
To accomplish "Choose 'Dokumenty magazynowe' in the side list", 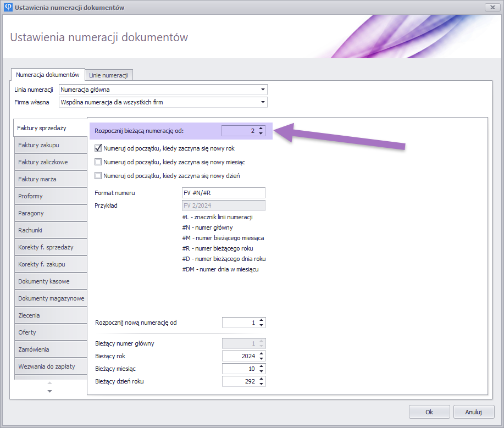I will (51, 298).
